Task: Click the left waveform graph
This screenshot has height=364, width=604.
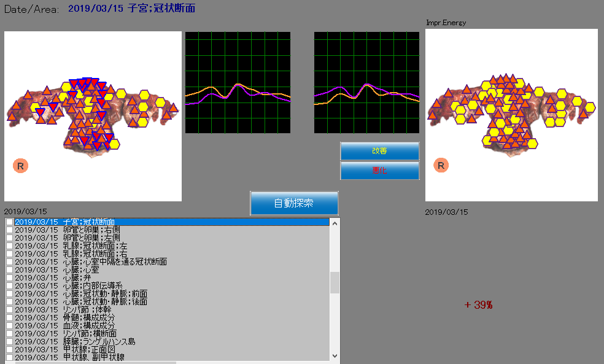Action: (x=238, y=82)
